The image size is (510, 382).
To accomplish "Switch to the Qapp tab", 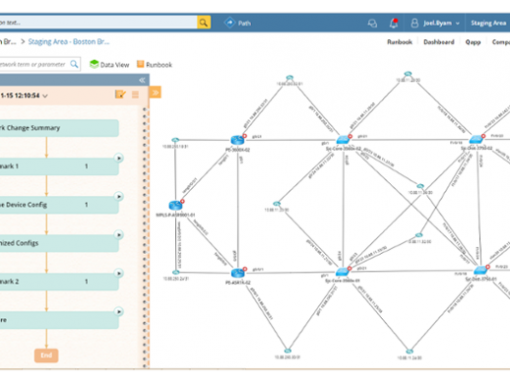I will coord(473,42).
